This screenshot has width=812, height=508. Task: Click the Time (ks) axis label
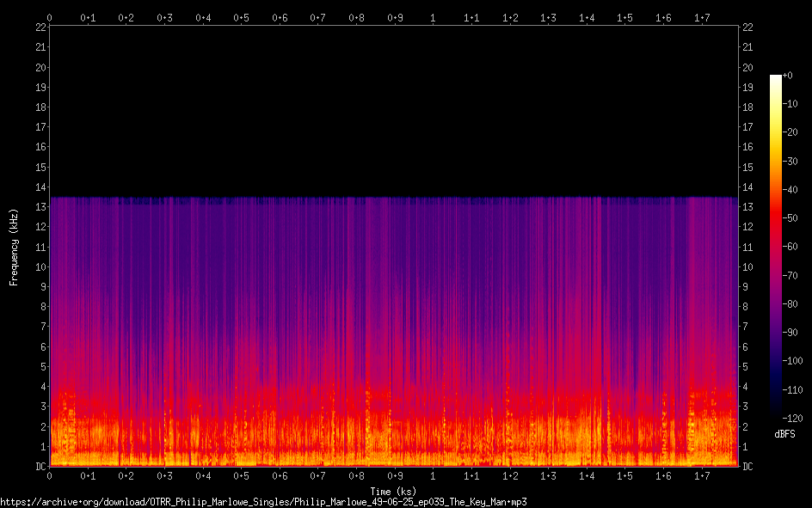point(393,492)
